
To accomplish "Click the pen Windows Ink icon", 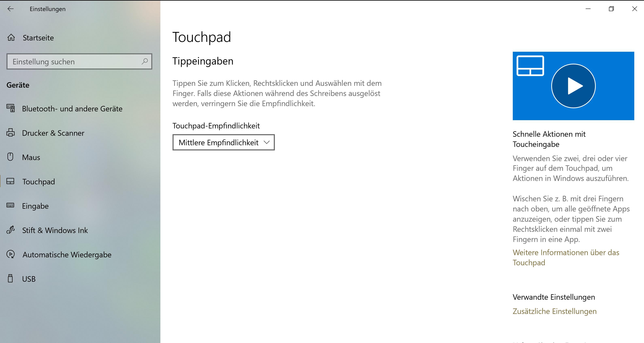I will [11, 230].
